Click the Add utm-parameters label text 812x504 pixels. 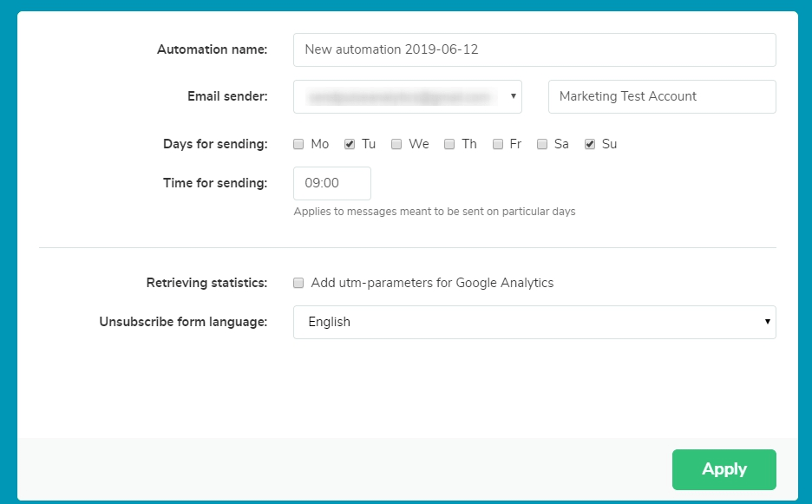(432, 283)
